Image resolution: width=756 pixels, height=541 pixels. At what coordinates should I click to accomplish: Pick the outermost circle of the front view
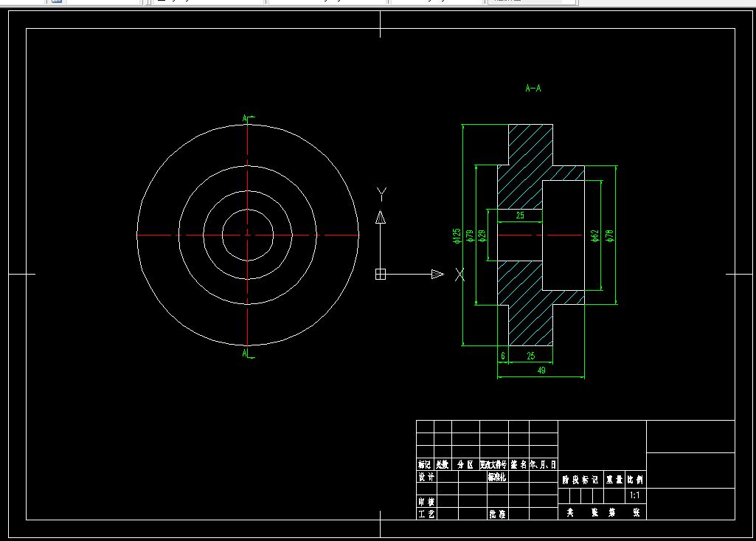click(137, 235)
